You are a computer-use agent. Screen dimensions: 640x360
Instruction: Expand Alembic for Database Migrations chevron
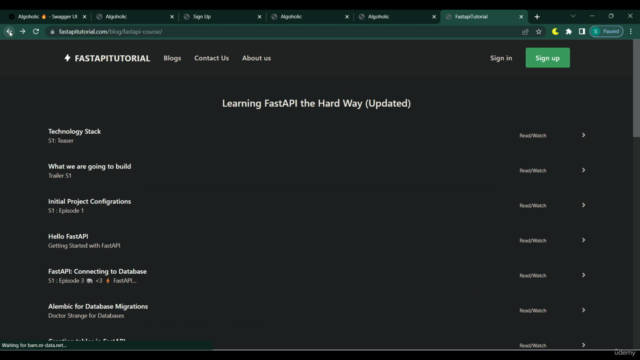pos(583,310)
